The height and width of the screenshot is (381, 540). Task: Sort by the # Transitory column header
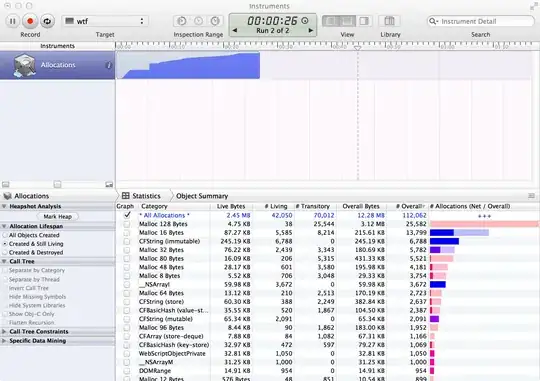(x=315, y=206)
